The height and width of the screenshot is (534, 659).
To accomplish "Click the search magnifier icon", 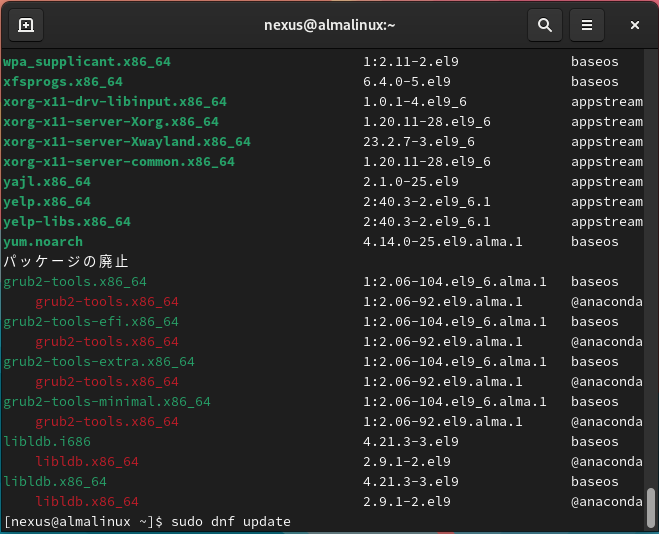I will pyautogui.click(x=545, y=25).
